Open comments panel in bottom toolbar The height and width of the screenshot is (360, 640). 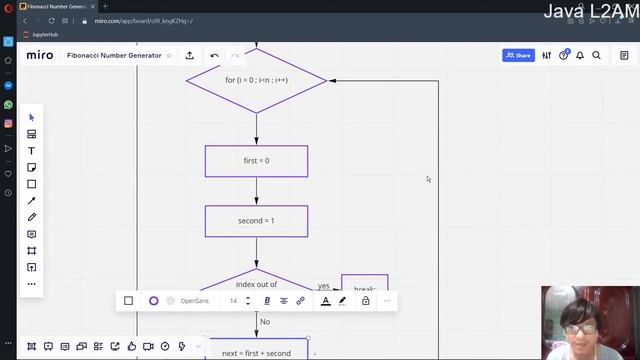[x=65, y=347]
